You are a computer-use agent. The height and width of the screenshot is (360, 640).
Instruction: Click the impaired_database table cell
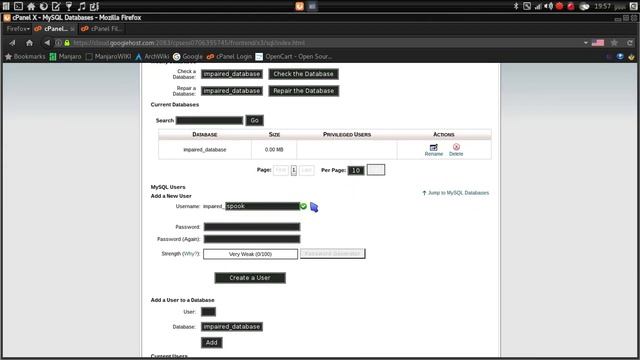click(205, 150)
